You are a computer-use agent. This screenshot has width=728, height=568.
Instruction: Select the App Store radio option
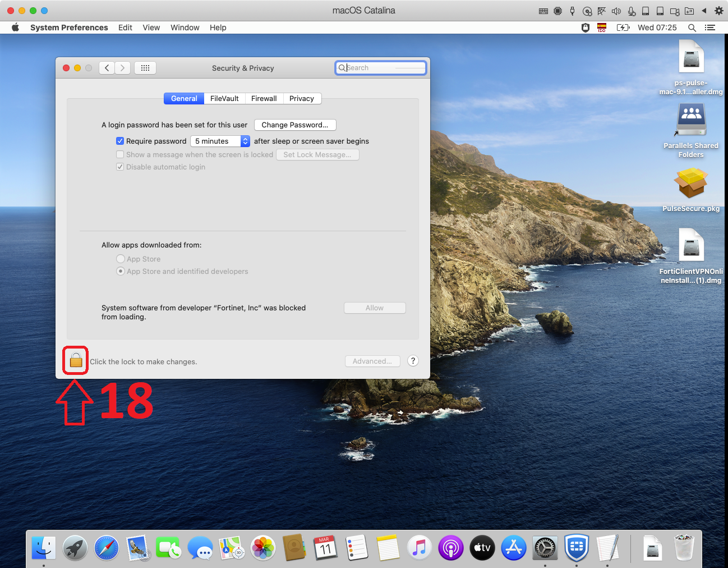[121, 259]
